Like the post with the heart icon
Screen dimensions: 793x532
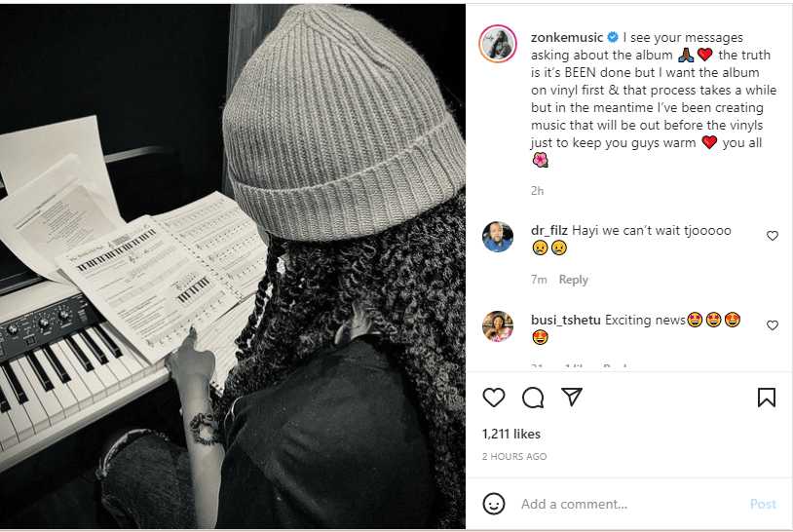pyautogui.click(x=494, y=398)
